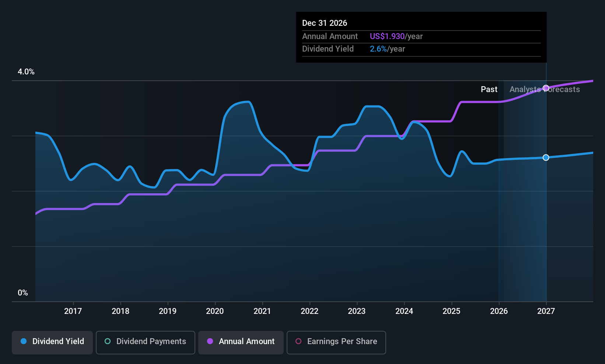Click the 4.0% y-axis label
This screenshot has width=605, height=364.
coord(26,72)
